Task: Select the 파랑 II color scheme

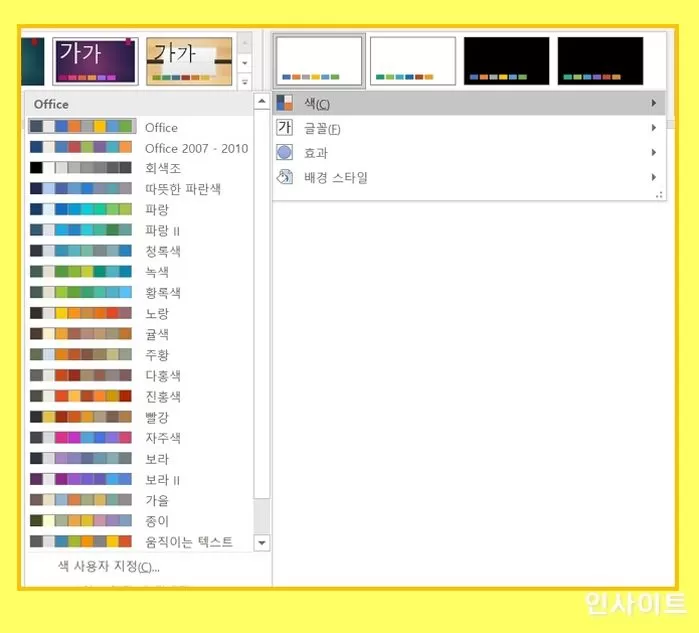Action: click(x=140, y=230)
